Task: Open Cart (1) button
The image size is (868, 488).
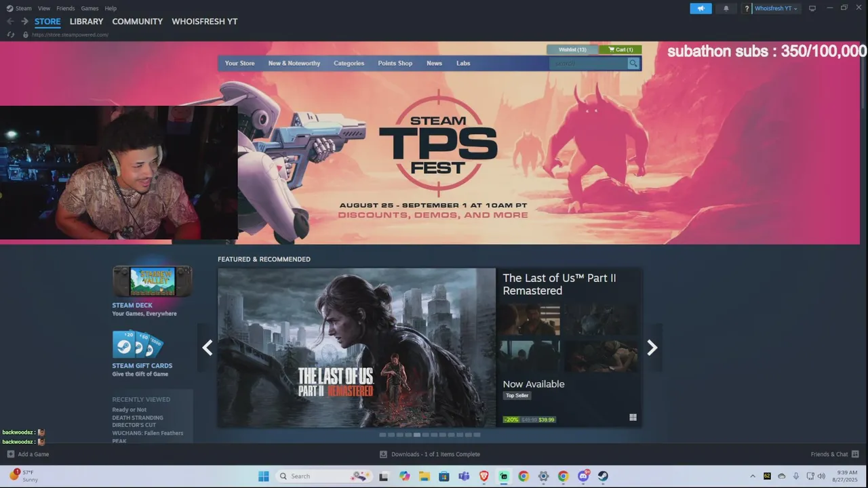Action: pyautogui.click(x=620, y=49)
